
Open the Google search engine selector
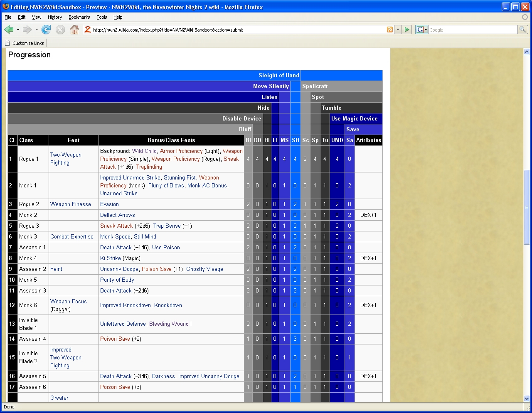tap(422, 29)
